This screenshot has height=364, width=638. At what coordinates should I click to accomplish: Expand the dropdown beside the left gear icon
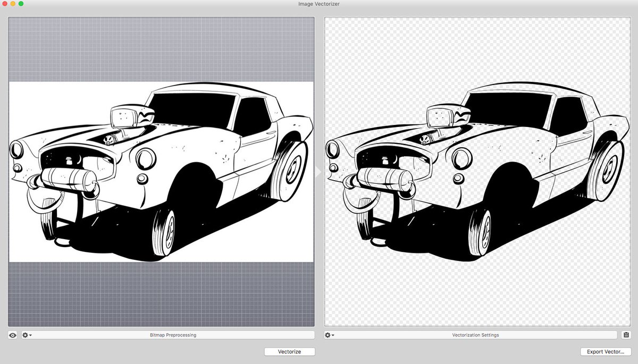[30, 335]
